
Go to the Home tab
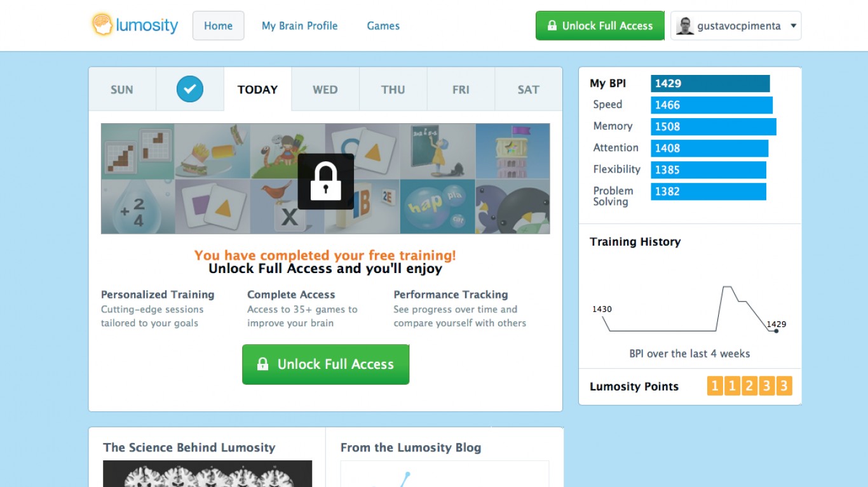coord(219,26)
